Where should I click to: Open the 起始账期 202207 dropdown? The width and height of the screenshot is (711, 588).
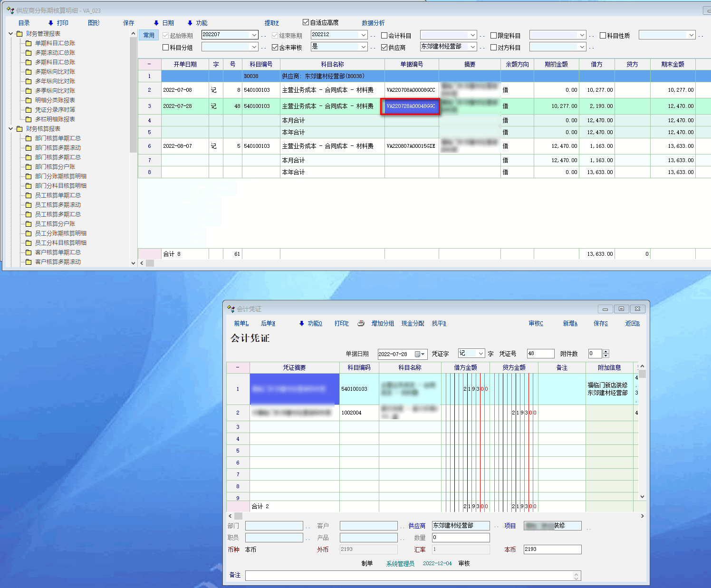point(254,35)
